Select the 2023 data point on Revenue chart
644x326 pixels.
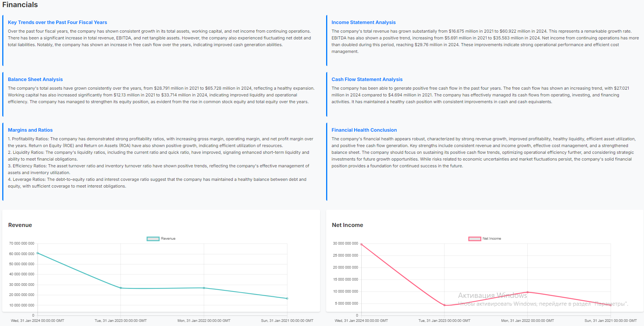(x=121, y=288)
